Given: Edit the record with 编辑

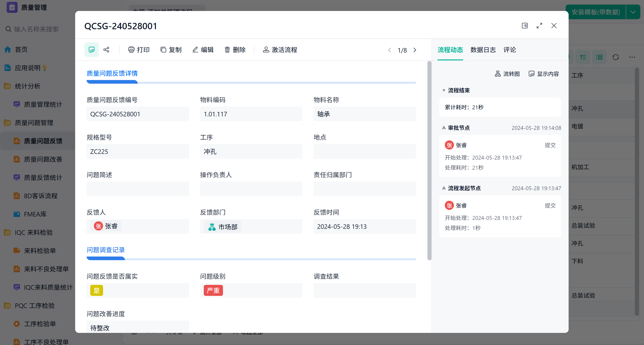Looking at the screenshot, I should pos(203,50).
